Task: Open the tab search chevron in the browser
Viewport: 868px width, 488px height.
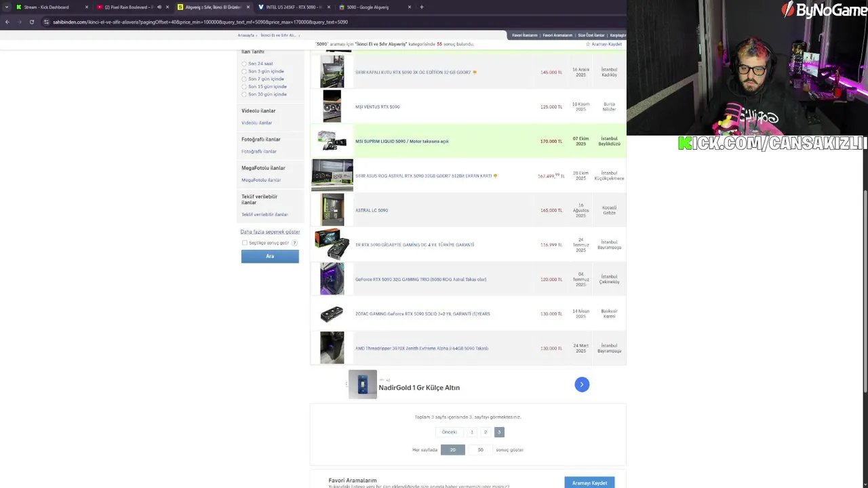Action: [7, 7]
